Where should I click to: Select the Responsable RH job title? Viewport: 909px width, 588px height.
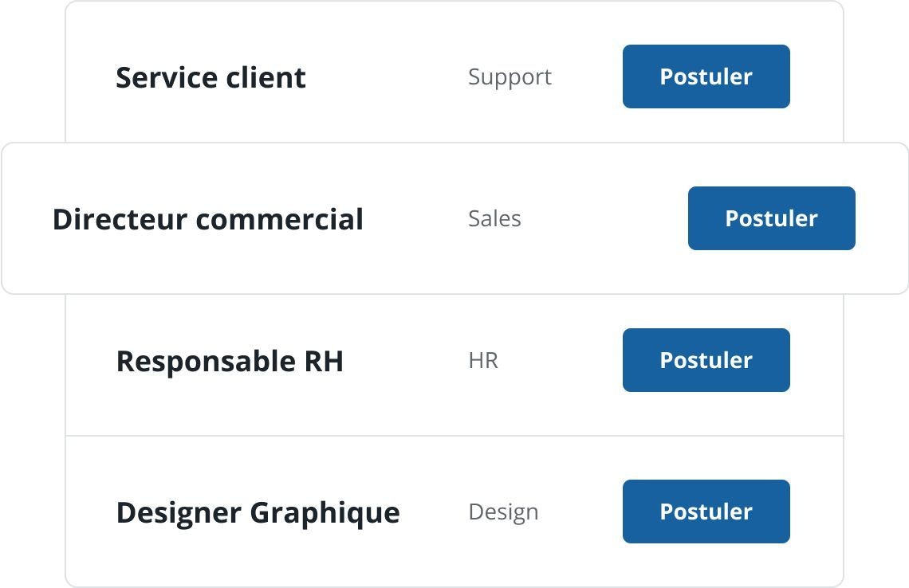pos(230,361)
